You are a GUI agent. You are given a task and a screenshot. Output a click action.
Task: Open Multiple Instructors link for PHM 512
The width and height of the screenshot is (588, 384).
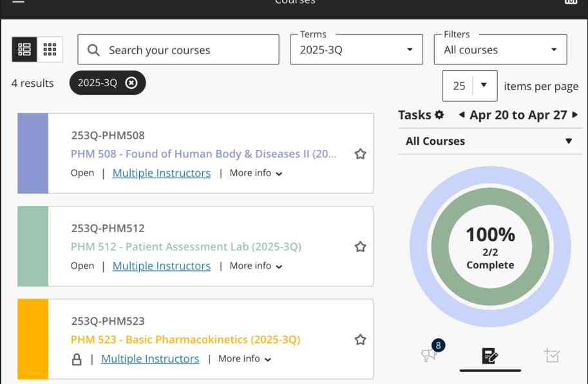162,266
